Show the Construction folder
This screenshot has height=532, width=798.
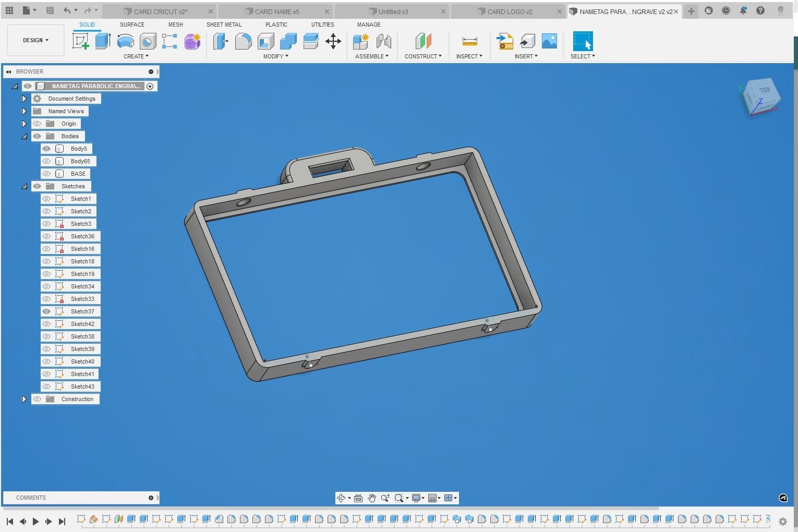tap(37, 399)
